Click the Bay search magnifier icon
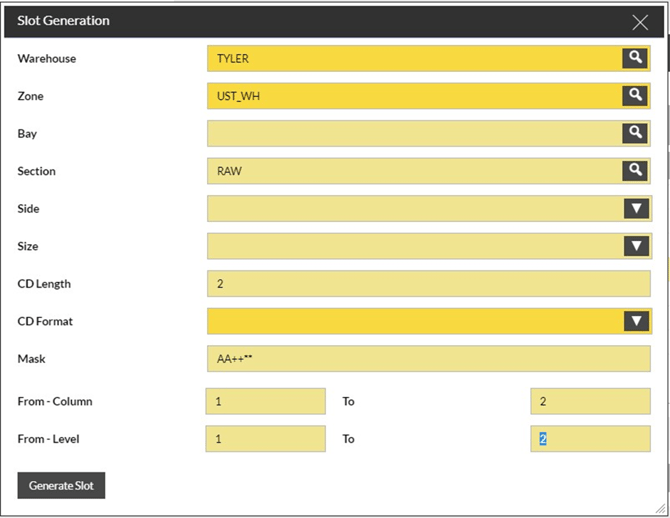 tap(635, 133)
